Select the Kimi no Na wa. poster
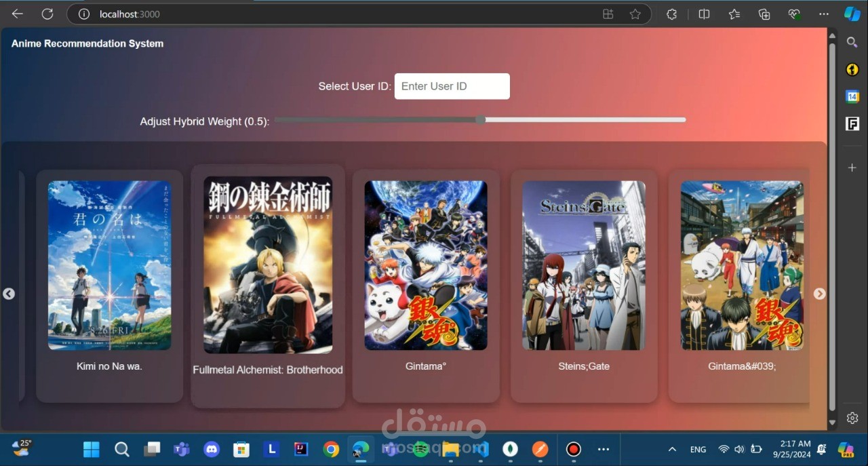Image resolution: width=868 pixels, height=466 pixels. point(109,265)
